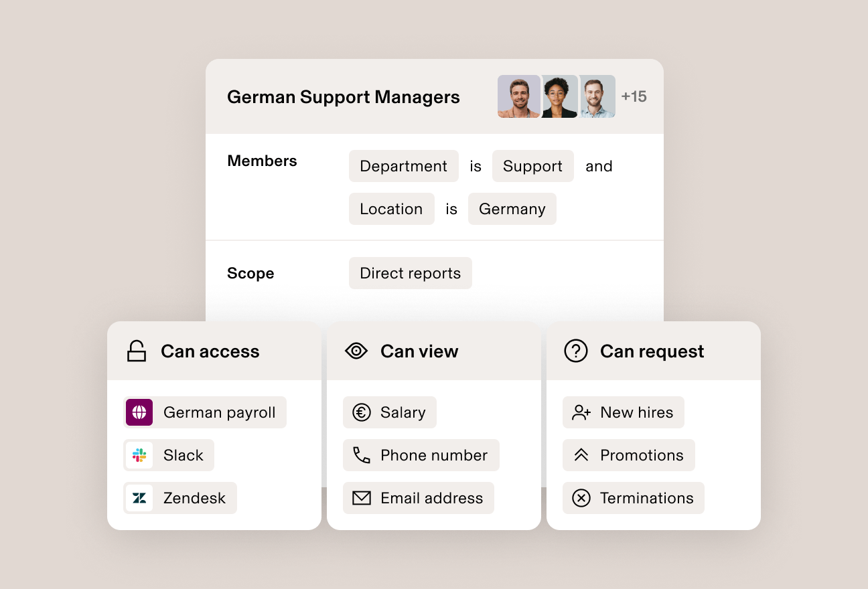
Task: Open the Department filter chip
Action: coord(403,166)
